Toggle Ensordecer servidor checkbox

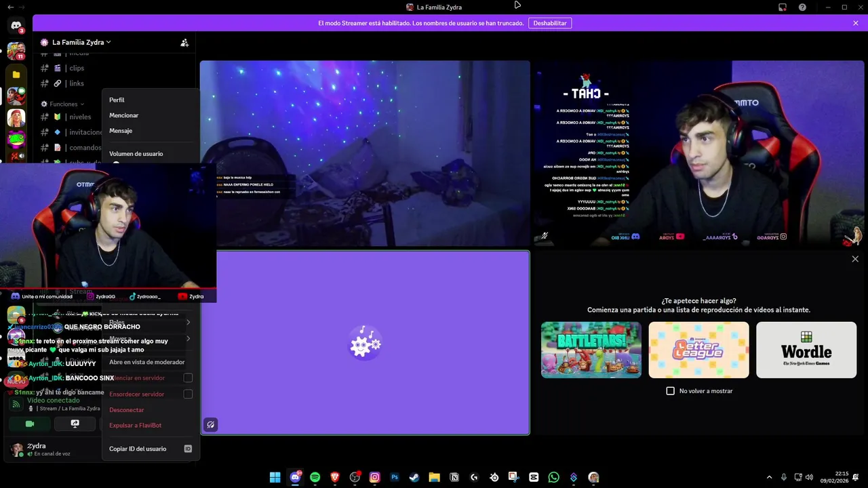189,394
